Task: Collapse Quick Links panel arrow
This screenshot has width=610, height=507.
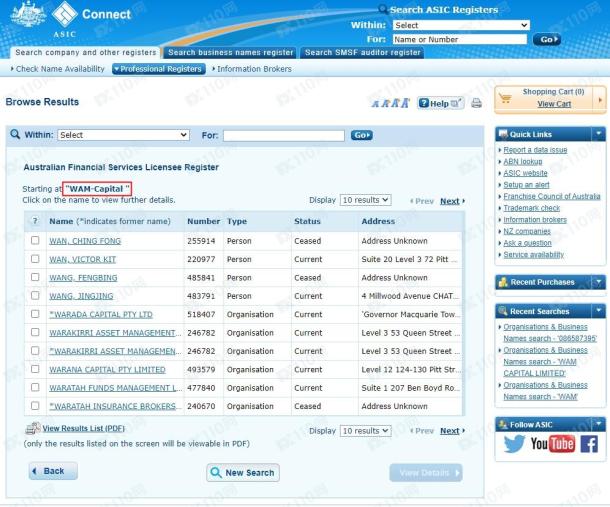Action: [x=598, y=134]
